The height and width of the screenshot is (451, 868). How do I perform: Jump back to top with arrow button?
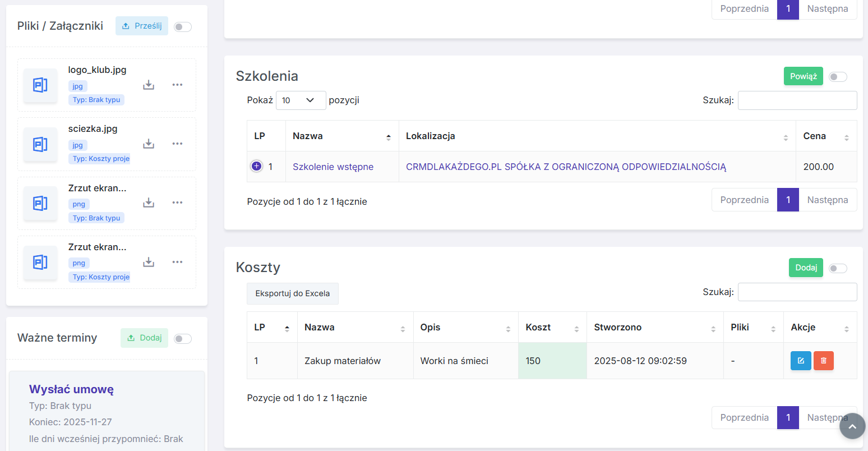852,426
